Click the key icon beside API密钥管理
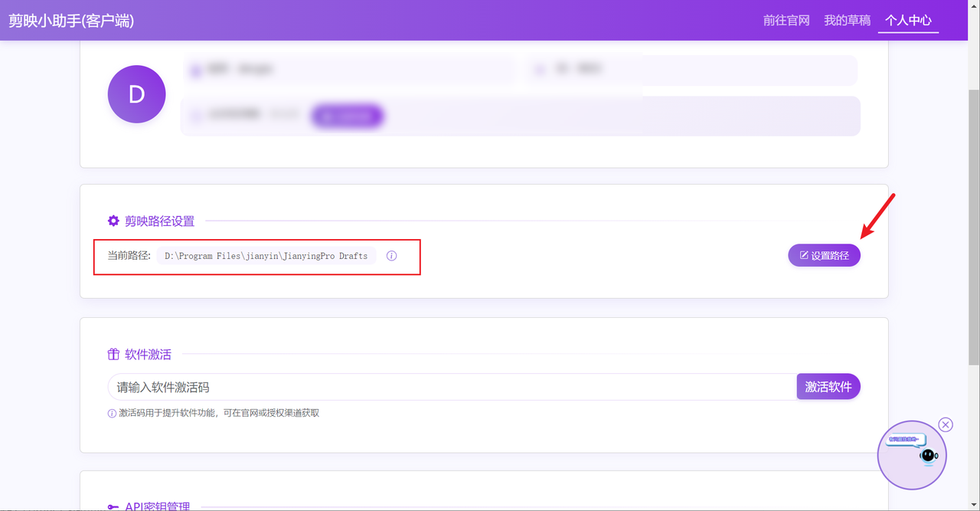The width and height of the screenshot is (980, 511). [x=113, y=506]
